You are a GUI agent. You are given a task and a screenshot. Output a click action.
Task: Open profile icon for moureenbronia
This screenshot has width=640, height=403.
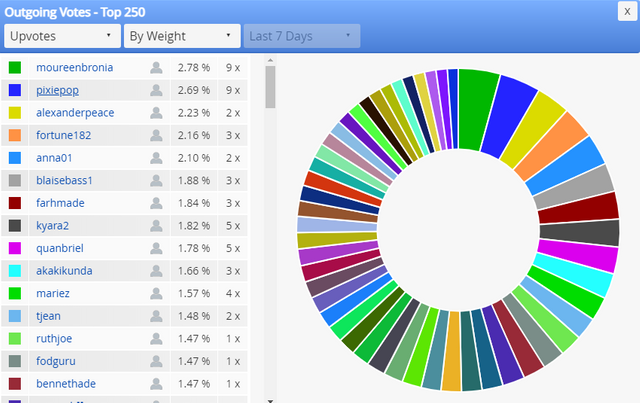point(156,68)
